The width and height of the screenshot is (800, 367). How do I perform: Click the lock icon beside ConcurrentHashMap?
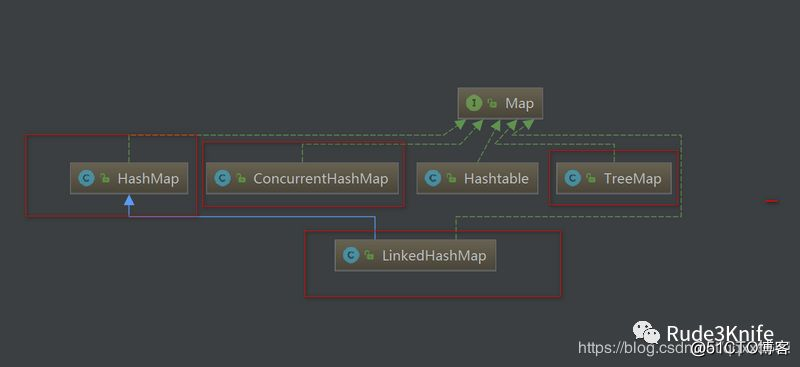tap(241, 179)
